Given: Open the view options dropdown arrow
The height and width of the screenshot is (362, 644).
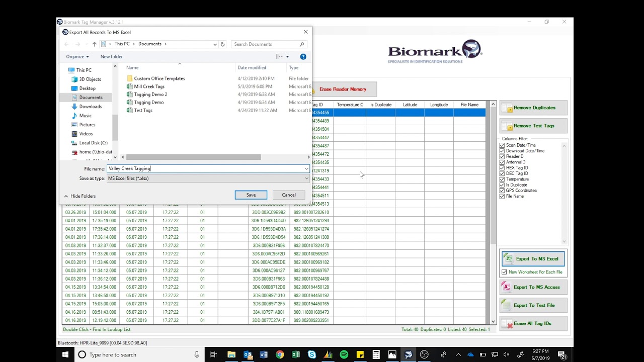Looking at the screenshot, I should (x=287, y=57).
